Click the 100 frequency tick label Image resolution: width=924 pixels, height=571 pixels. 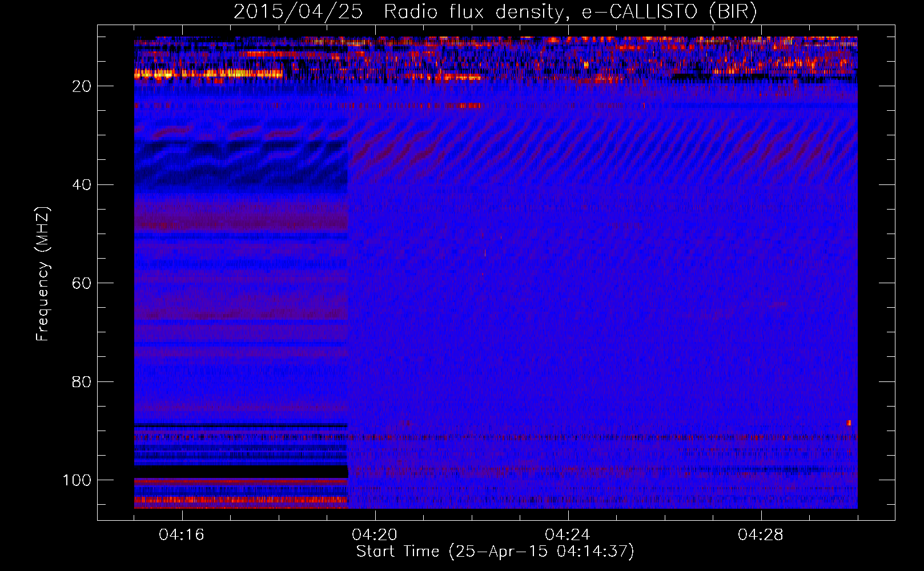(x=77, y=480)
